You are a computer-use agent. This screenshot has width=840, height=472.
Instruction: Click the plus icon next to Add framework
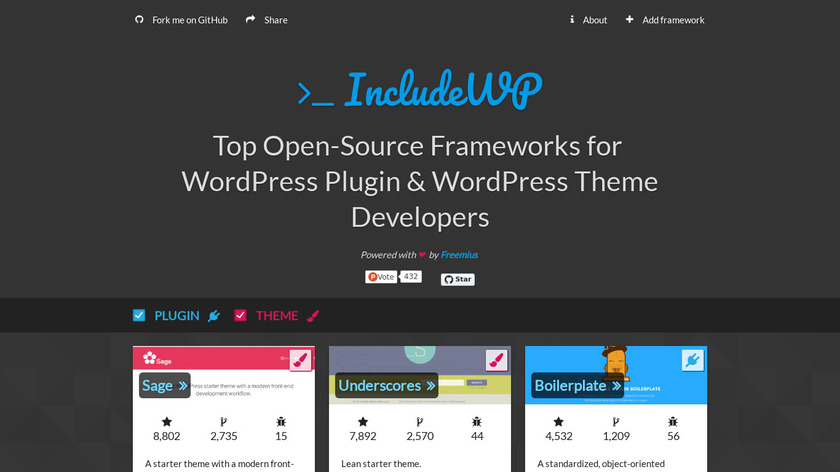629,19
